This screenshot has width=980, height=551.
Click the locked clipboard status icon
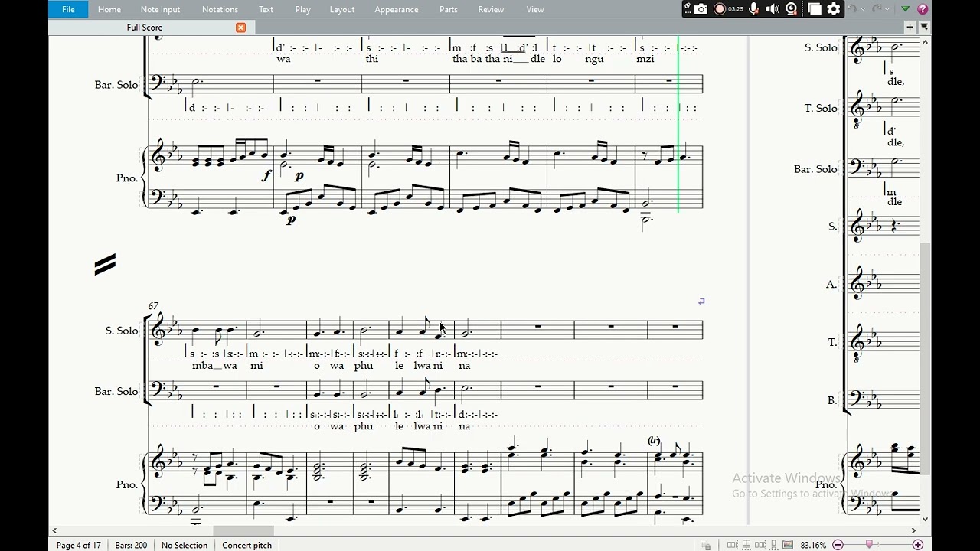[706, 546]
